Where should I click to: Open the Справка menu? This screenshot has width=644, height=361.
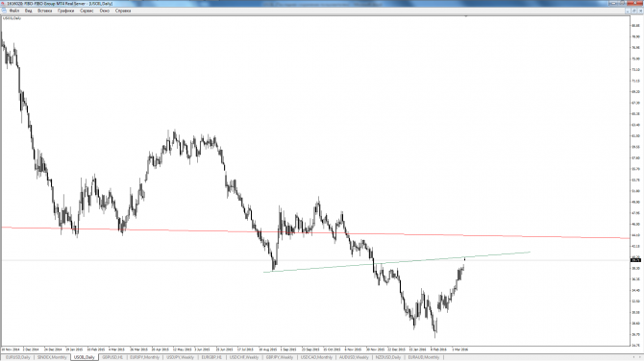[x=123, y=11]
